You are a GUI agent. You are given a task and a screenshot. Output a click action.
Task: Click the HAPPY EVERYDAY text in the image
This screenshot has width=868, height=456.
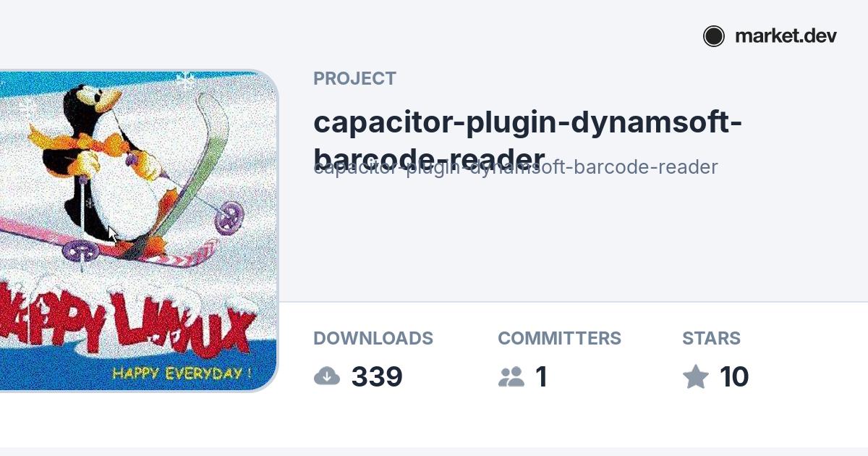coord(182,373)
